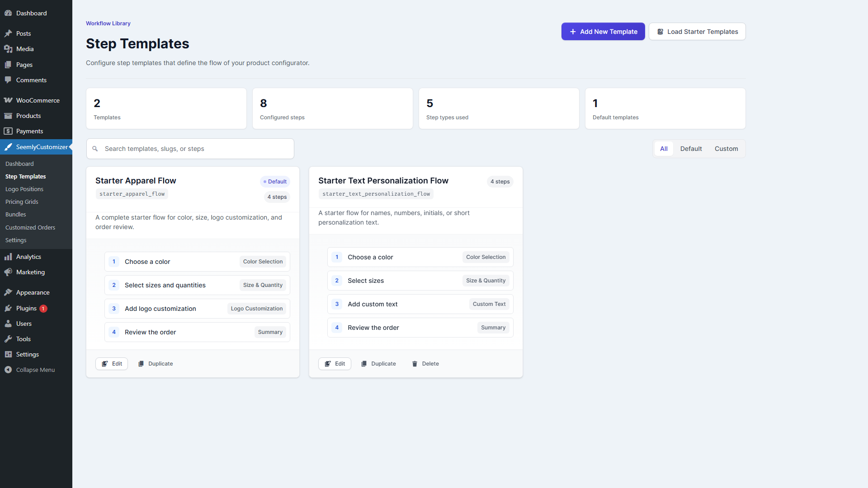Click the Step Templates page heading
The image size is (868, 488).
click(137, 44)
